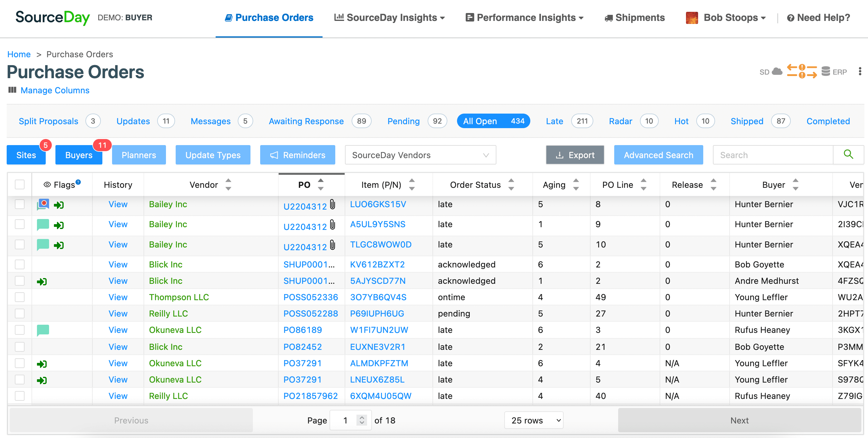Sort the table by PO column

coord(320,184)
